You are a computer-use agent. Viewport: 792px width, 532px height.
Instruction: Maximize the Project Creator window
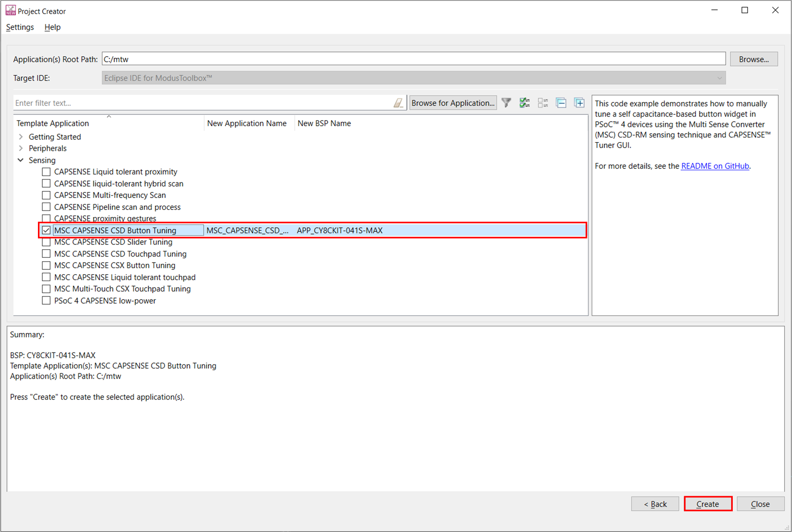[x=744, y=10]
